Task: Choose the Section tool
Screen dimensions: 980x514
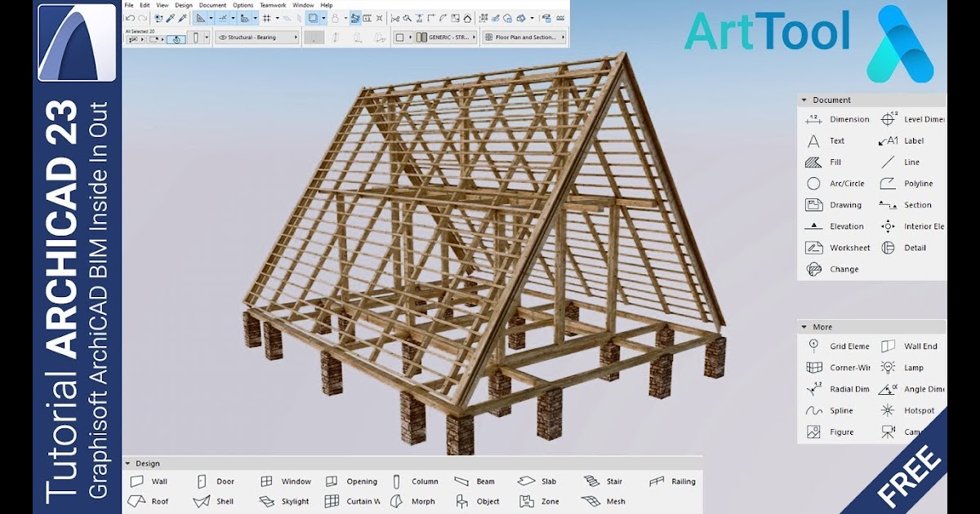Action: pyautogui.click(x=906, y=205)
